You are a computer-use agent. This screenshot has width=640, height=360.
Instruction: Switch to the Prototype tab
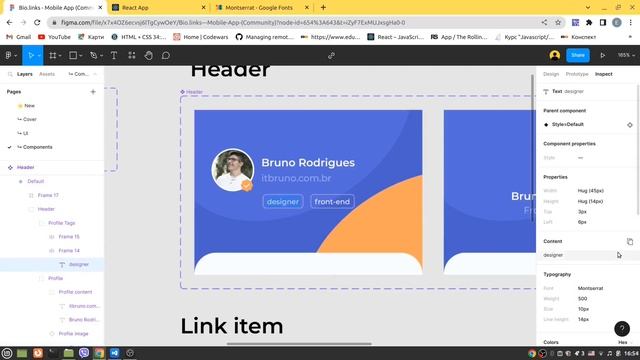[577, 74]
